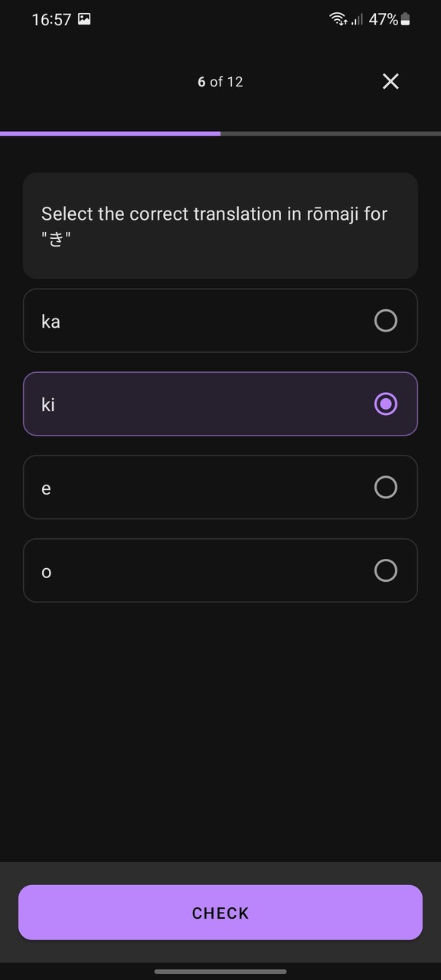Choose the "ka" answer card
This screenshot has width=441, height=980.
pyautogui.click(x=220, y=321)
